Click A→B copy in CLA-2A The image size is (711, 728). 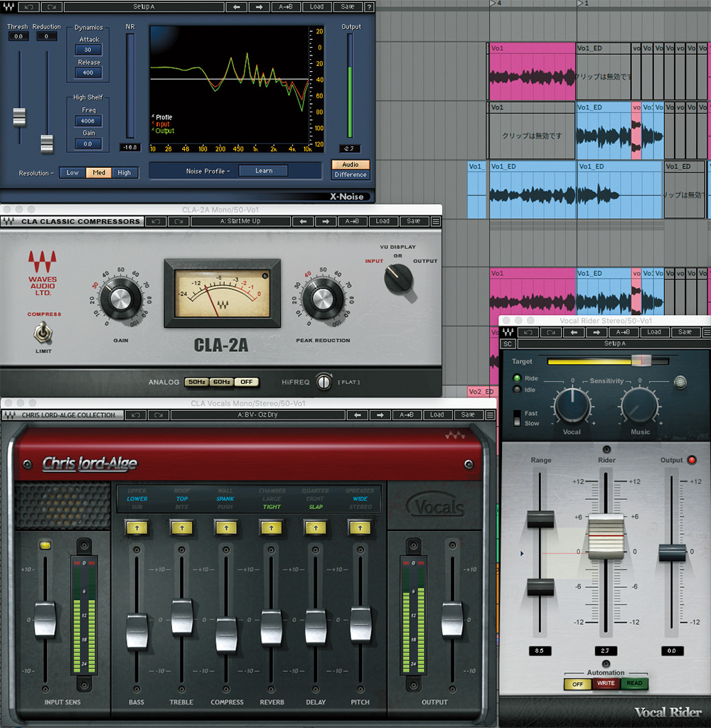353,222
